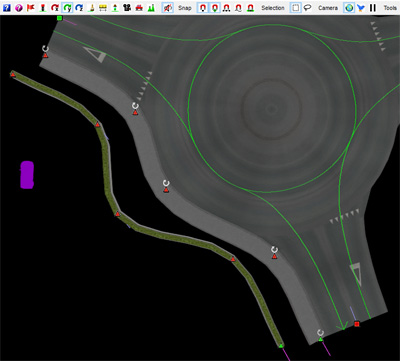Image resolution: width=400 pixels, height=361 pixels.
Task: Select the third red triangle node on the hedge
Action: pos(117,214)
